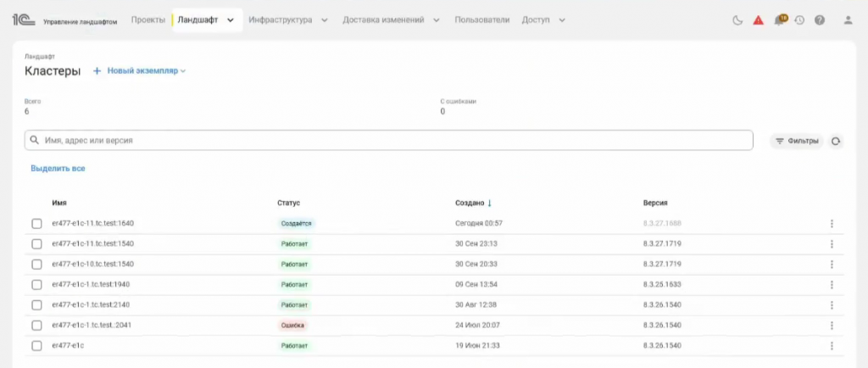Click the Выделить все link

58,169
